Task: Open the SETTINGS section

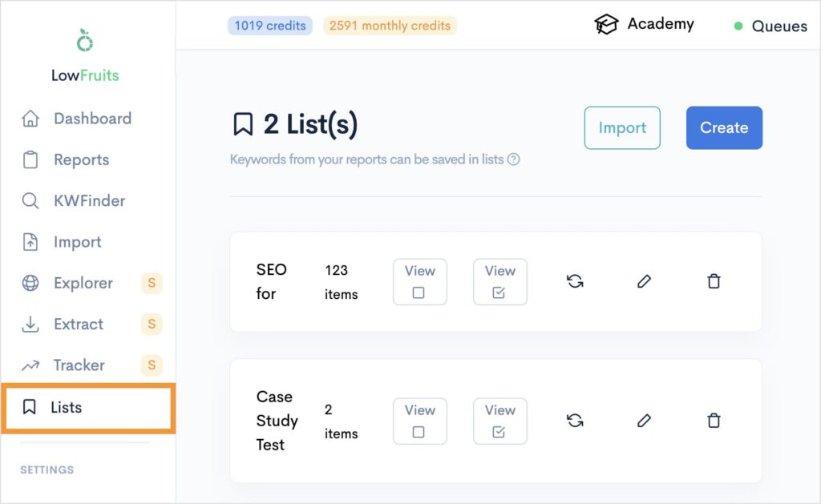Action: coord(47,470)
